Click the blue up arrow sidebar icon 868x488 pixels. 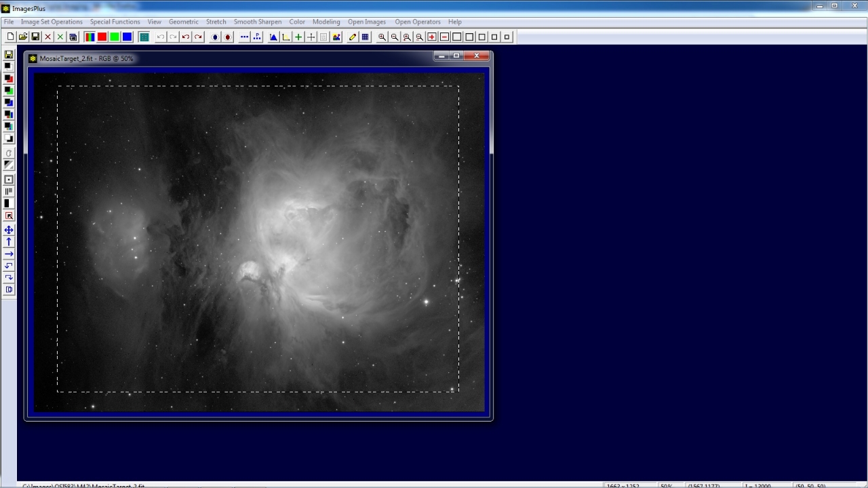coord(9,242)
